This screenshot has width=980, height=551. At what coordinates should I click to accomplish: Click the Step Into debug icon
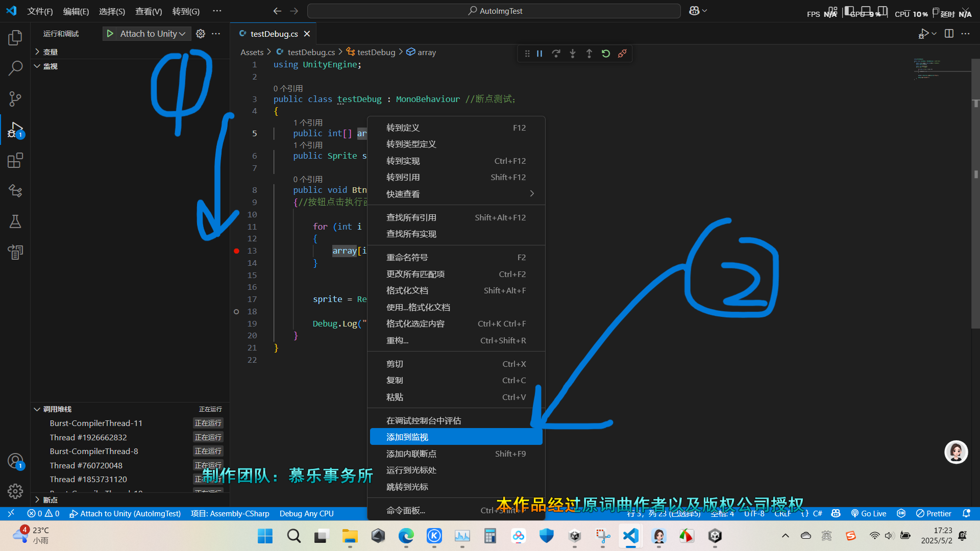pyautogui.click(x=573, y=53)
